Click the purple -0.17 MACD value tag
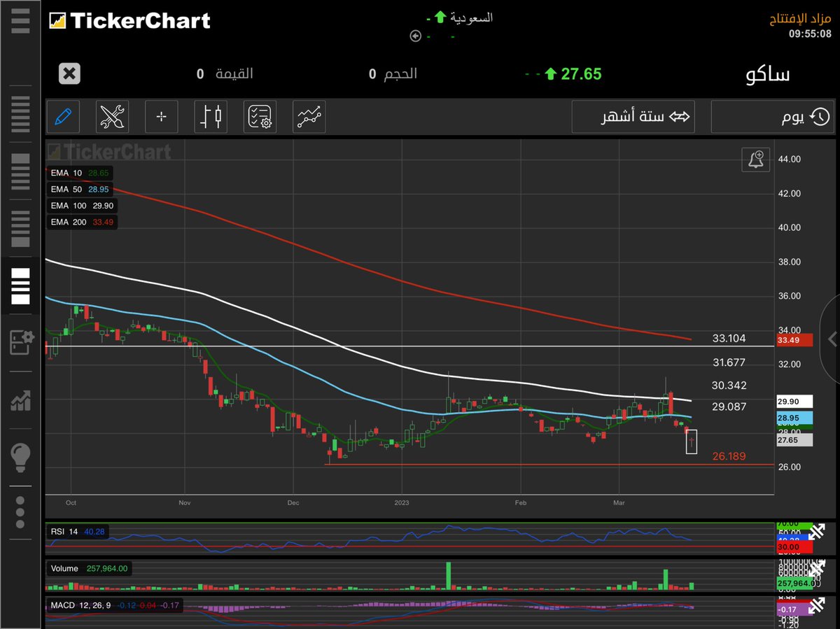The image size is (840, 629). pyautogui.click(x=794, y=609)
